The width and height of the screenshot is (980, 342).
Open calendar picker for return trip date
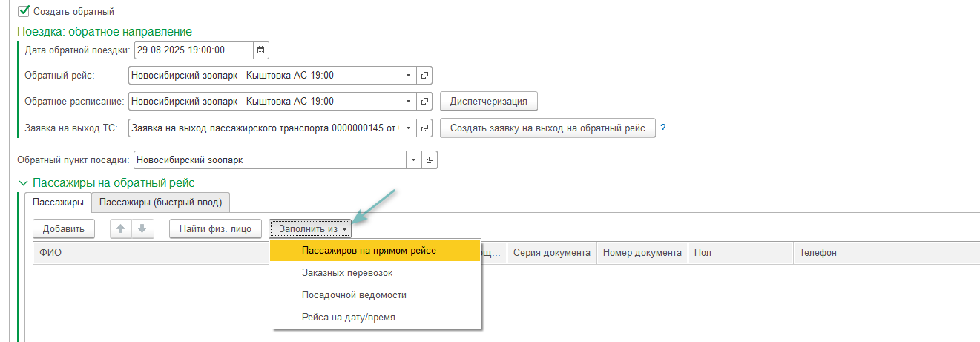pyautogui.click(x=260, y=50)
